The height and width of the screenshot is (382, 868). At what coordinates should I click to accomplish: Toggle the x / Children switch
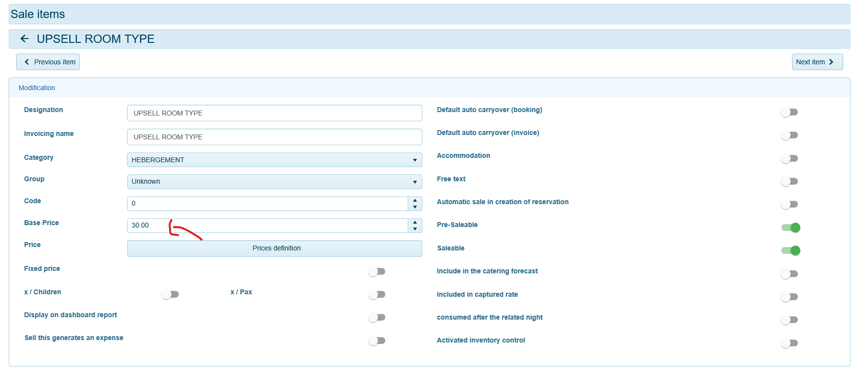coord(170,294)
